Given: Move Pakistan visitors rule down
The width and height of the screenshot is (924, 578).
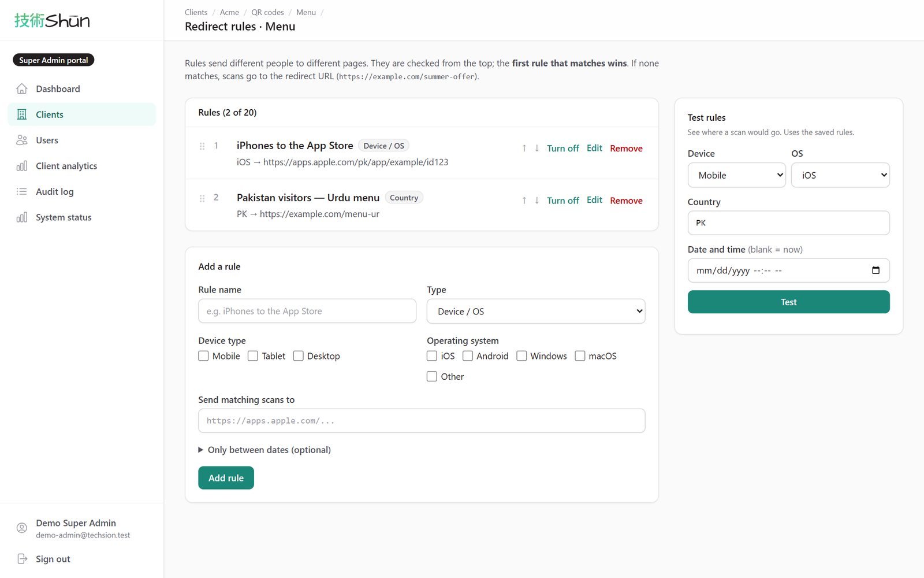Looking at the screenshot, I should click(537, 201).
